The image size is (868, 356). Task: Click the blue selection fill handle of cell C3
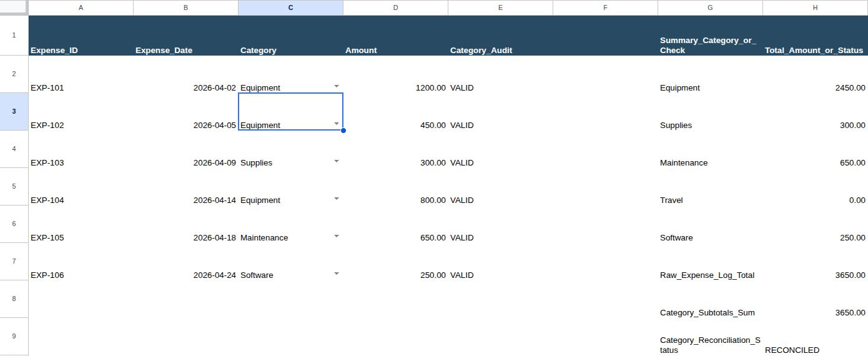(x=343, y=131)
